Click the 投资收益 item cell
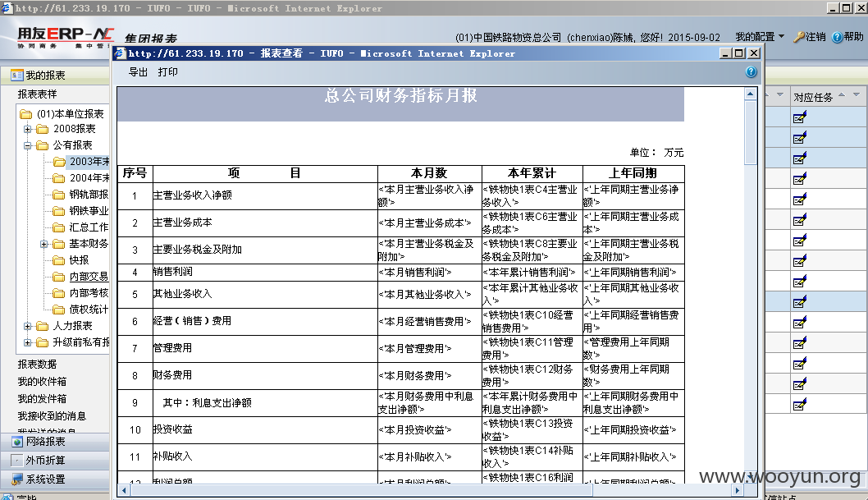The width and height of the screenshot is (868, 500). pos(265,429)
